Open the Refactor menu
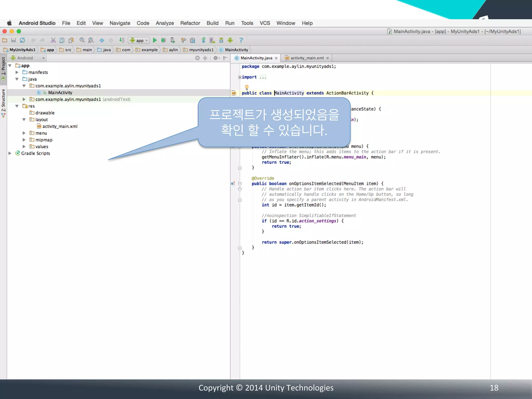Image resolution: width=532 pixels, height=399 pixels. (x=190, y=23)
